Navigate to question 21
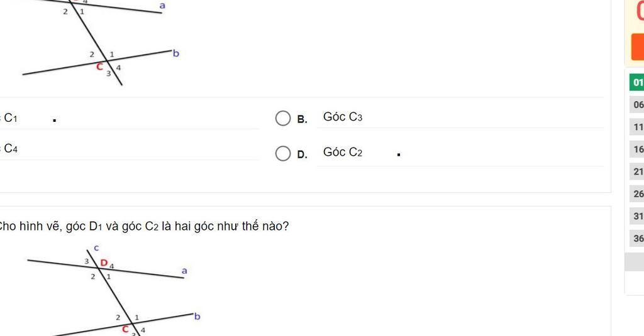Screen dimensions: 644x336 (x=638, y=172)
